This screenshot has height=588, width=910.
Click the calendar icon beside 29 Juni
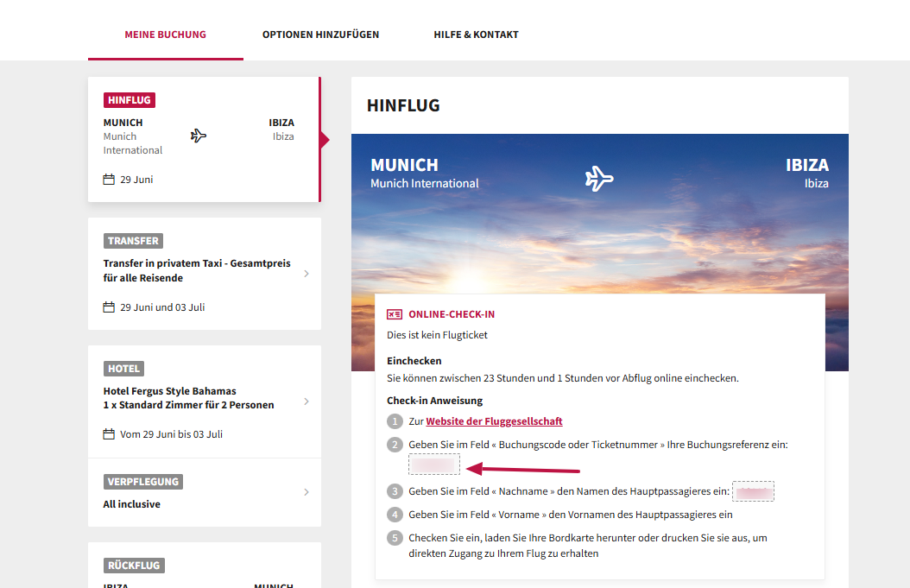coord(109,180)
